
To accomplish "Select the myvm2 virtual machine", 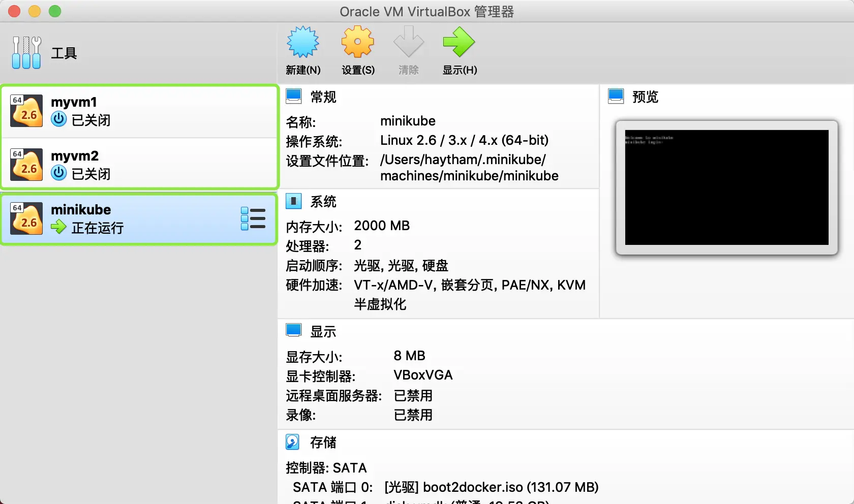I will (x=140, y=165).
